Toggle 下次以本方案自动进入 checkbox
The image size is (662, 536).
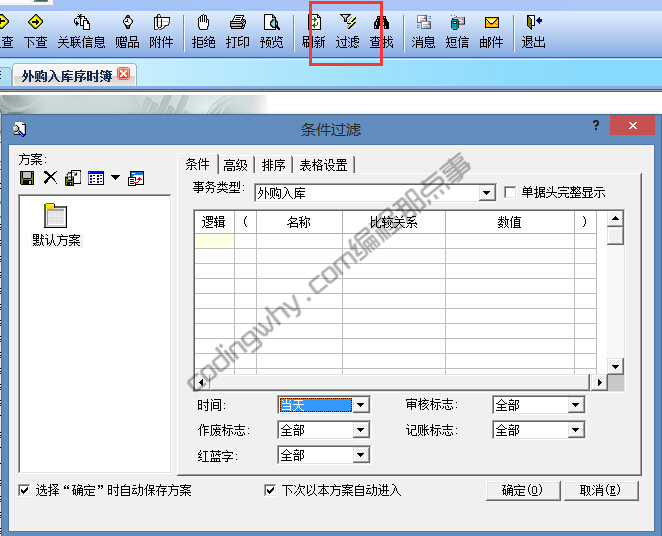(270, 490)
